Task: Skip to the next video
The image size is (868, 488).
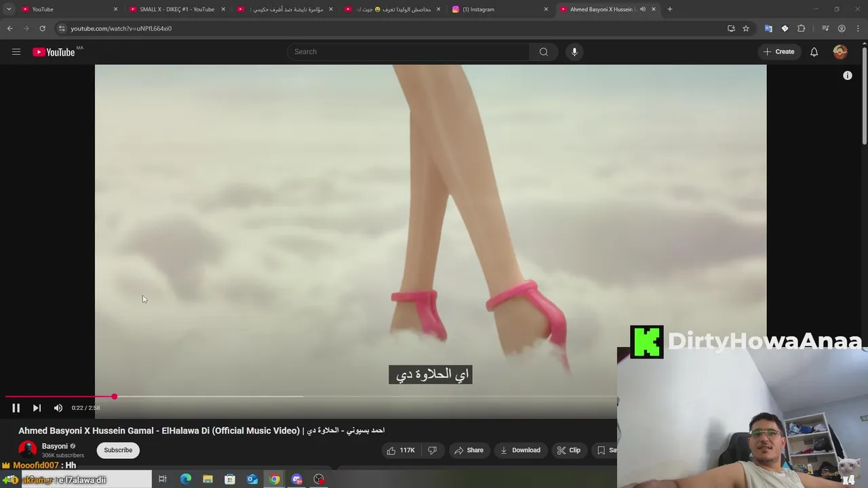Action: 37,407
